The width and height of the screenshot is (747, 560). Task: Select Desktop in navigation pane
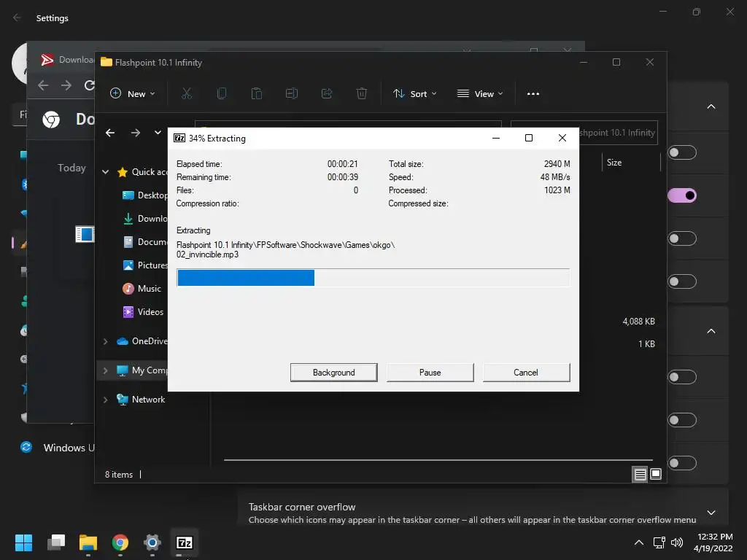click(x=145, y=195)
